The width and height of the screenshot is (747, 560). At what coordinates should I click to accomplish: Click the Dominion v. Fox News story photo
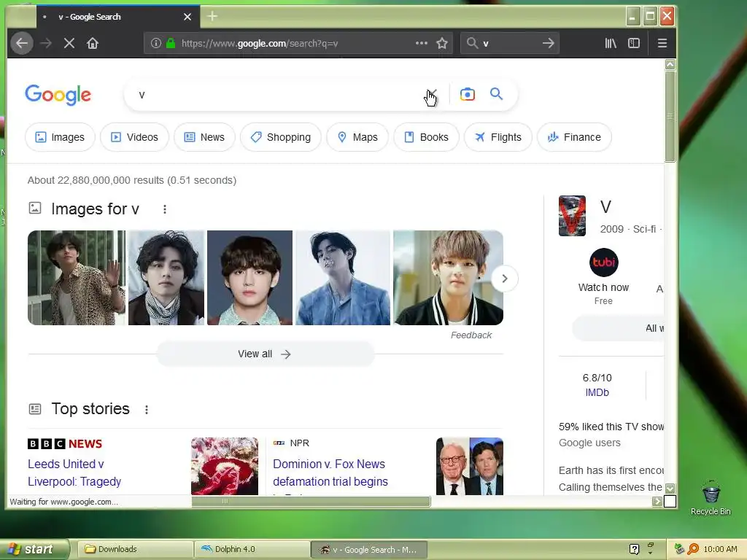(470, 466)
